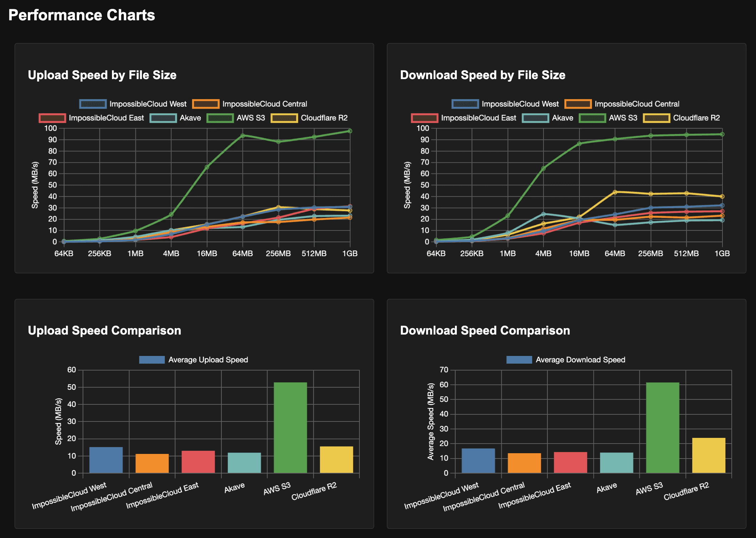Click the 1GB axis label in download line chart
This screenshot has height=538, width=756.
722,254
